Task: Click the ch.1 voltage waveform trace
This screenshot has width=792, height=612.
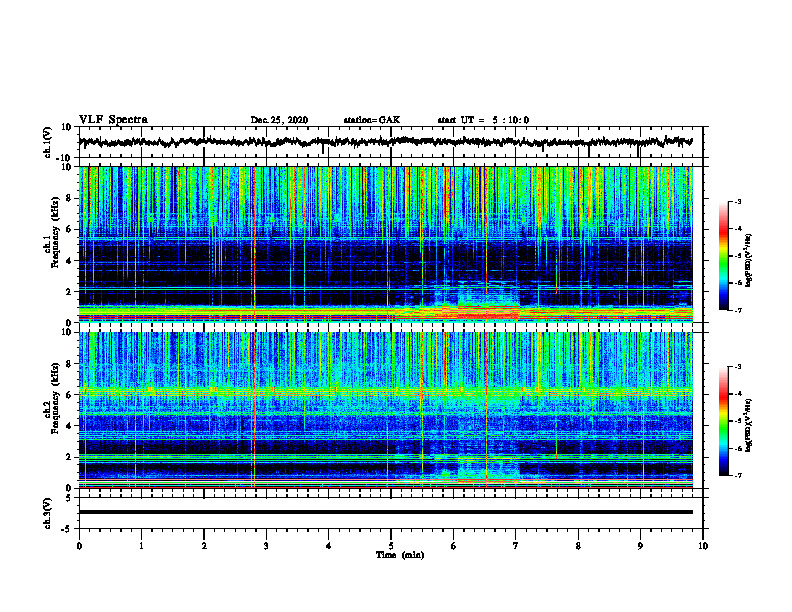Action: point(385,142)
